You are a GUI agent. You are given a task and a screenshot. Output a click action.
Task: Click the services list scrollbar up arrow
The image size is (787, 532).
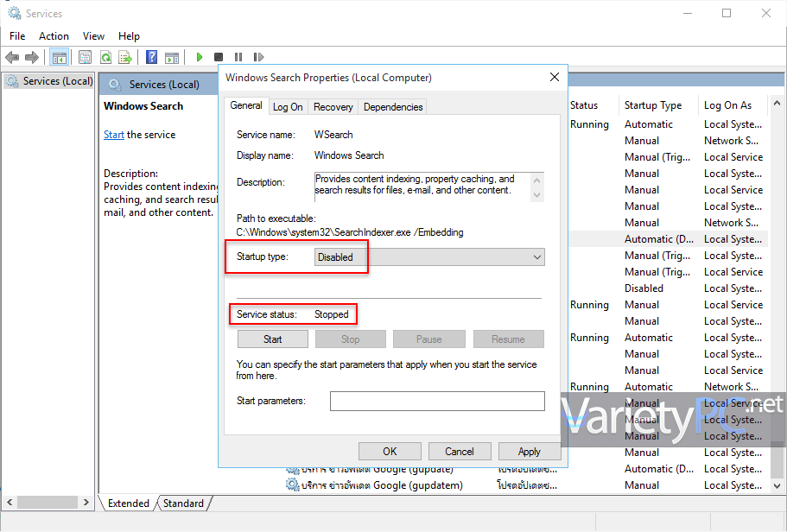[x=777, y=103]
